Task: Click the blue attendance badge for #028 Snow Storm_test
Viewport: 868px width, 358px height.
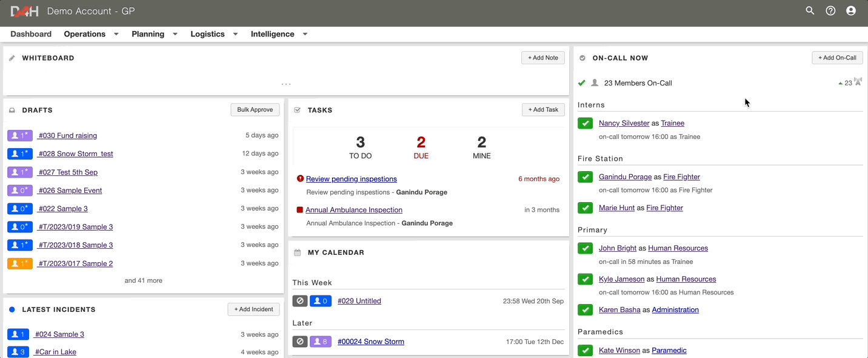Action: coord(20,154)
